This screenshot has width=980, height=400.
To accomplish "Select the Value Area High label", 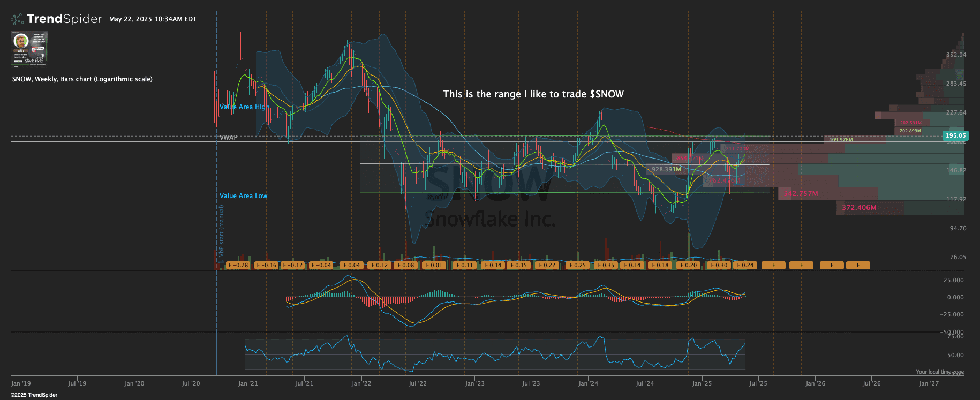I will 244,107.
